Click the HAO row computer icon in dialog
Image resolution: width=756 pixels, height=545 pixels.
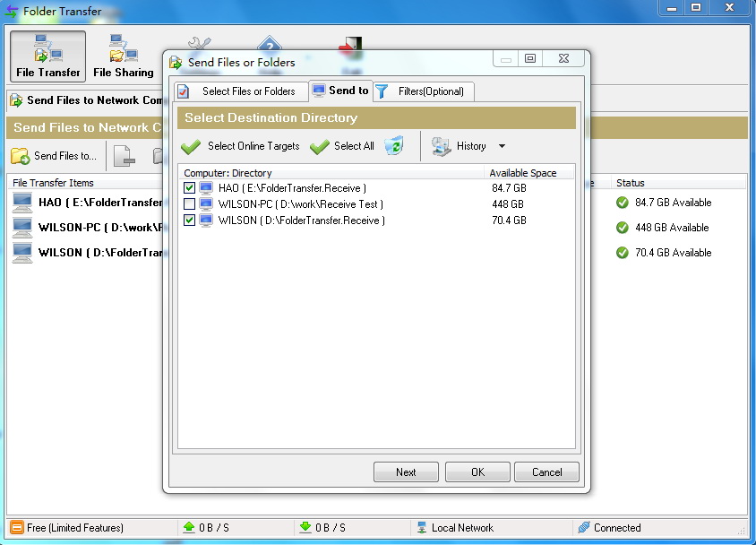pyautogui.click(x=206, y=187)
